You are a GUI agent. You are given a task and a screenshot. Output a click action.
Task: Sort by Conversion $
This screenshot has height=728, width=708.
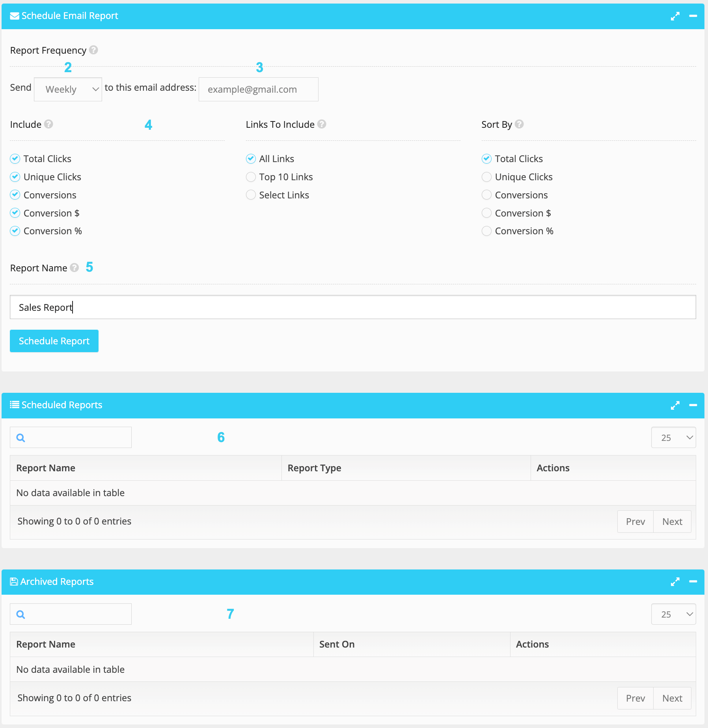(x=486, y=213)
